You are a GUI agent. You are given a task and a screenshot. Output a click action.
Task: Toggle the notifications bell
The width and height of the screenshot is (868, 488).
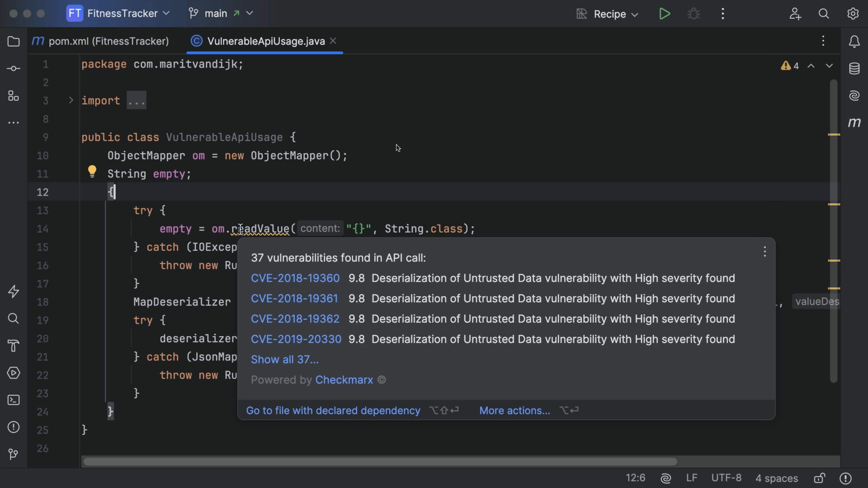(x=854, y=41)
